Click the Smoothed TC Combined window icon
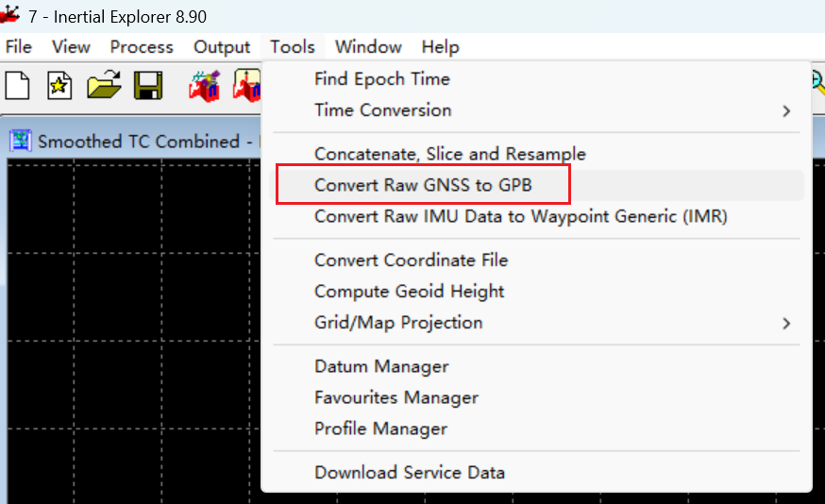This screenshot has width=825, height=504. click(x=21, y=141)
